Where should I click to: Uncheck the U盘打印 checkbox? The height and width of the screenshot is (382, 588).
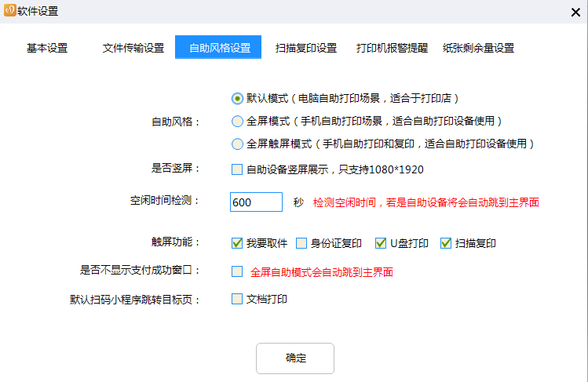tap(381, 243)
